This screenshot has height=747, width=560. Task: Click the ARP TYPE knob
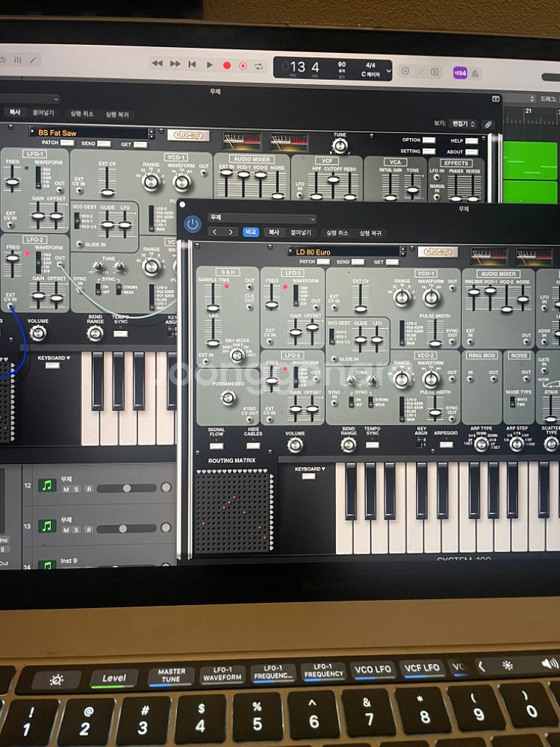click(x=482, y=444)
